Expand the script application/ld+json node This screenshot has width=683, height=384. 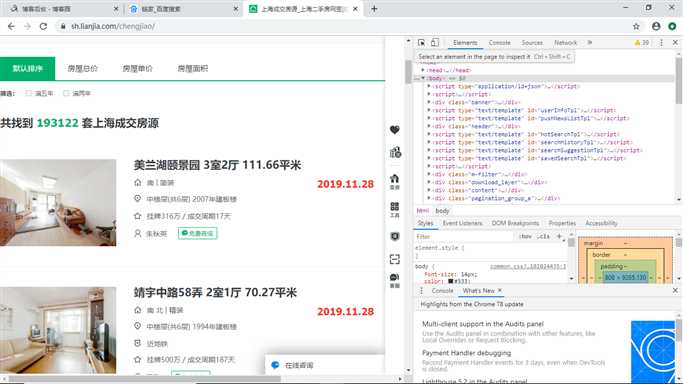pyautogui.click(x=429, y=86)
